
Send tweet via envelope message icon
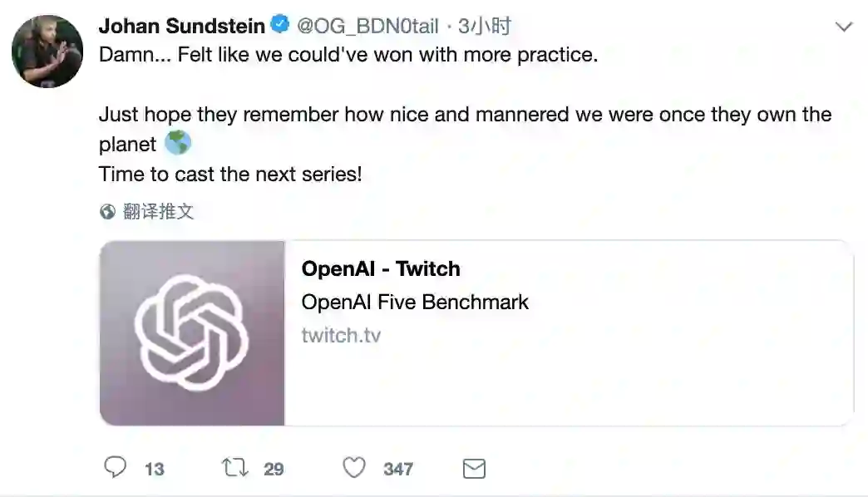click(474, 469)
